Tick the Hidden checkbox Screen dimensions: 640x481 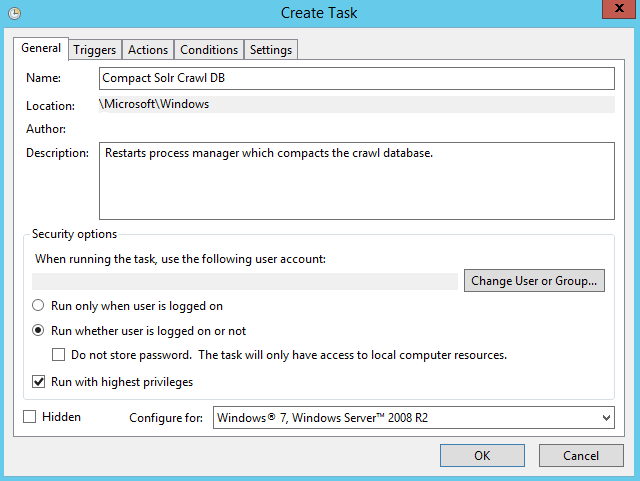pos(29,417)
